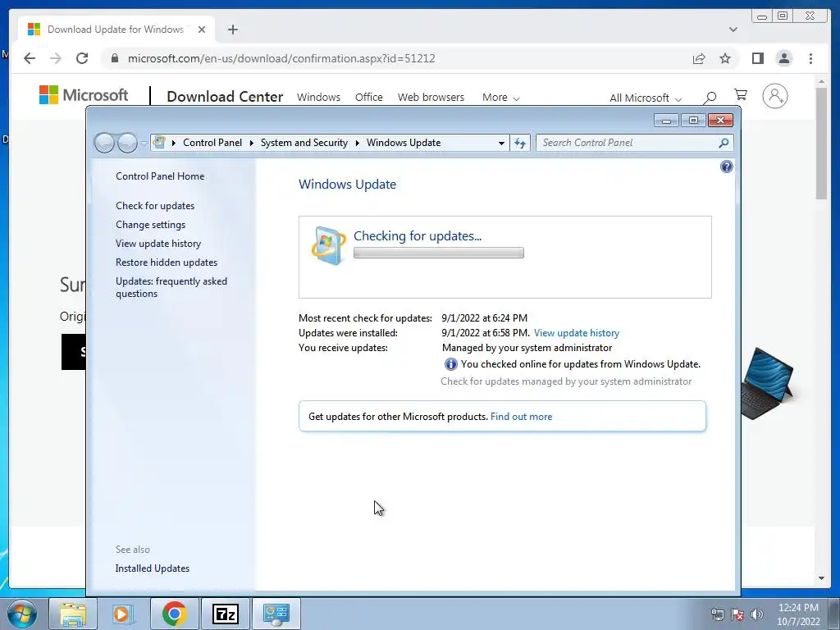This screenshot has height=630, width=840.
Task: Open Chrome three-dot menu
Action: click(x=810, y=58)
